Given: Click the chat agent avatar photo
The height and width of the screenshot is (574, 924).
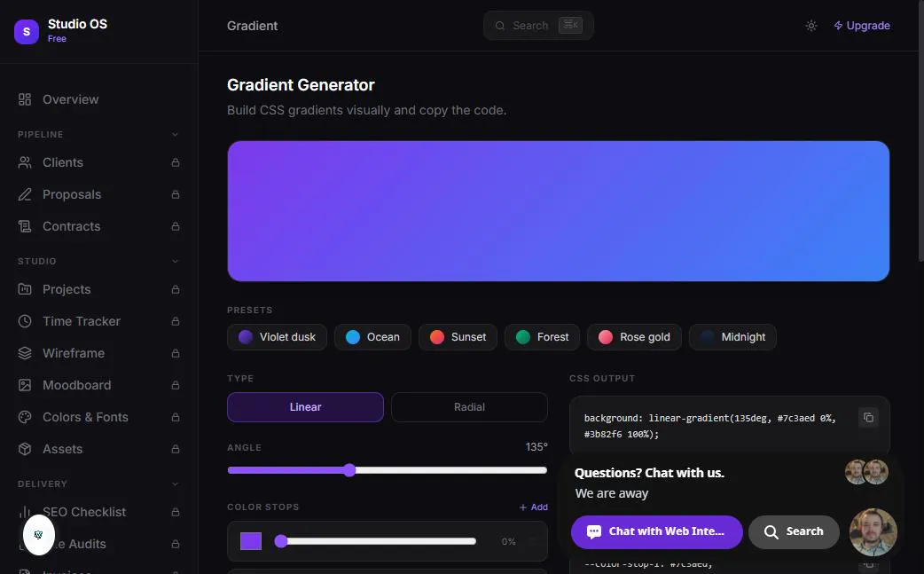Looking at the screenshot, I should [x=873, y=532].
